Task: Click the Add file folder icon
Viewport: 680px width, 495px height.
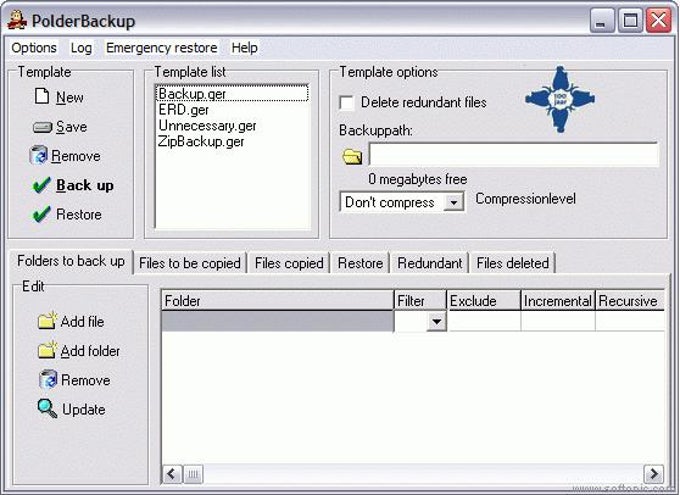Action: tap(47, 321)
